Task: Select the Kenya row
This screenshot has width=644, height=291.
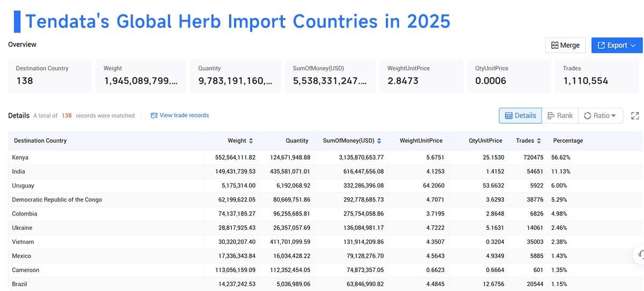Action: [326, 158]
